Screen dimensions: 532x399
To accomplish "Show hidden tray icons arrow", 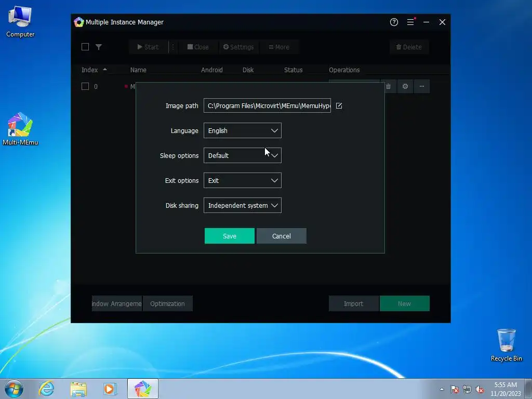I will point(442,389).
